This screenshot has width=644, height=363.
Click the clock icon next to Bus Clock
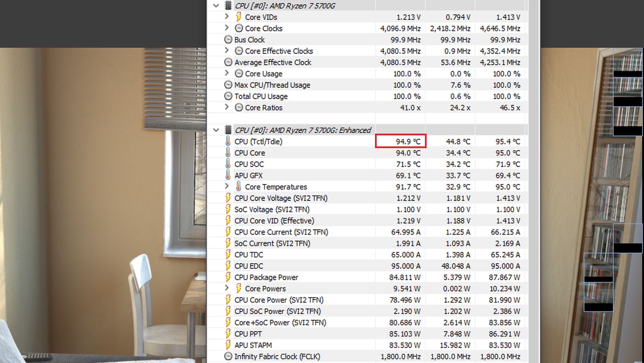(x=228, y=39)
